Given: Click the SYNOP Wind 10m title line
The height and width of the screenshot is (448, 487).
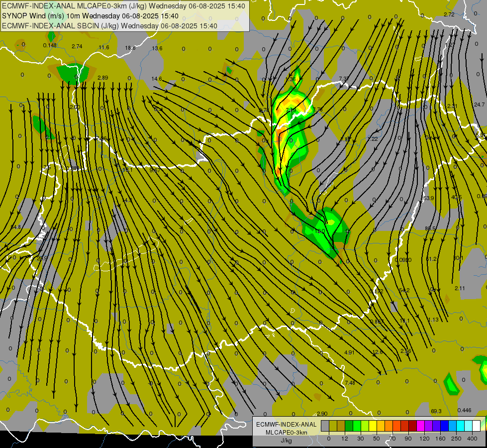Looking at the screenshot, I should (90, 16).
